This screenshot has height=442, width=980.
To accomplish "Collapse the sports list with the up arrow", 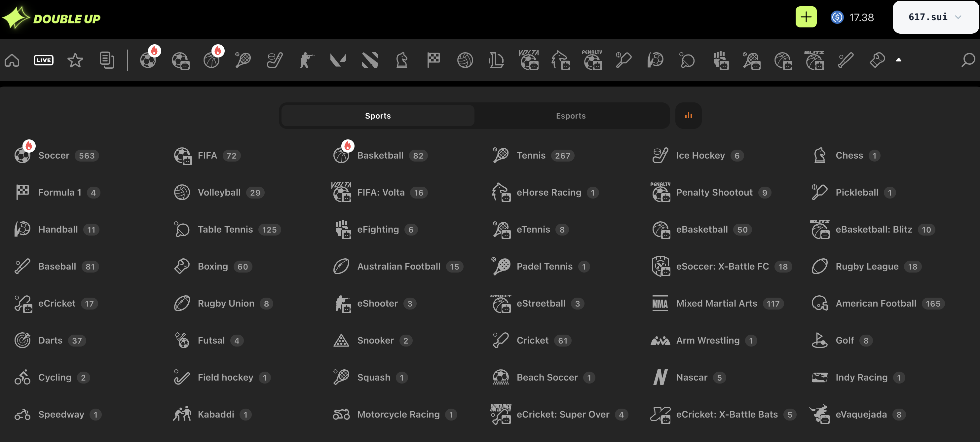I will (899, 60).
